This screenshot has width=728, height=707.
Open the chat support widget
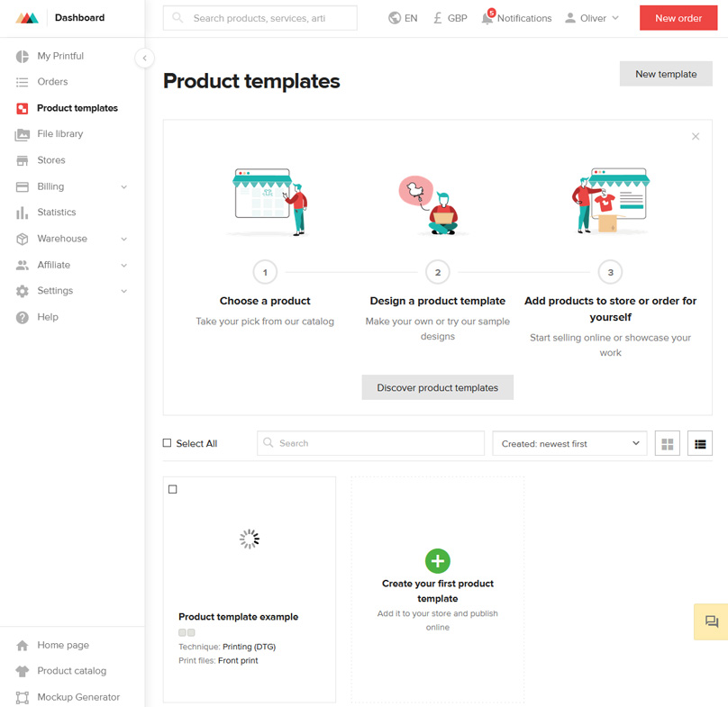[x=711, y=621]
